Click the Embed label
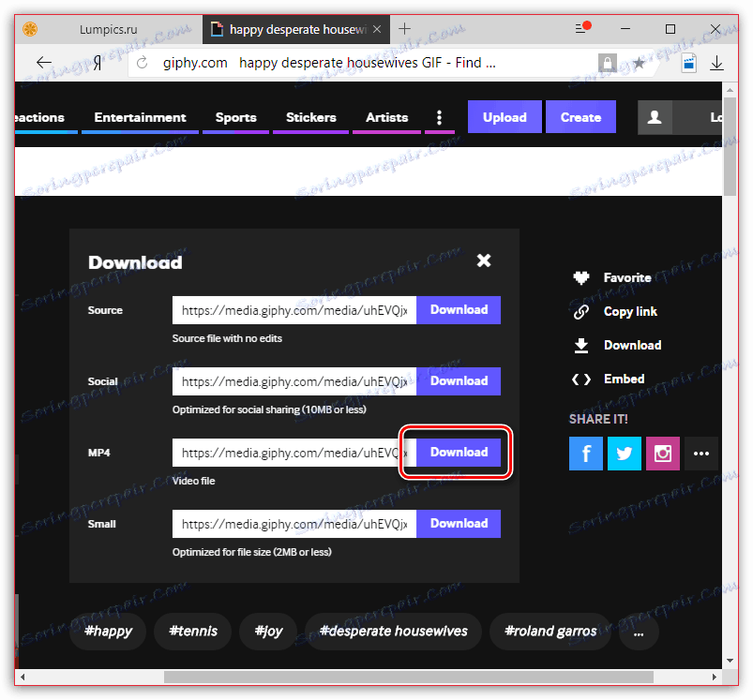753x700 pixels. [624, 379]
